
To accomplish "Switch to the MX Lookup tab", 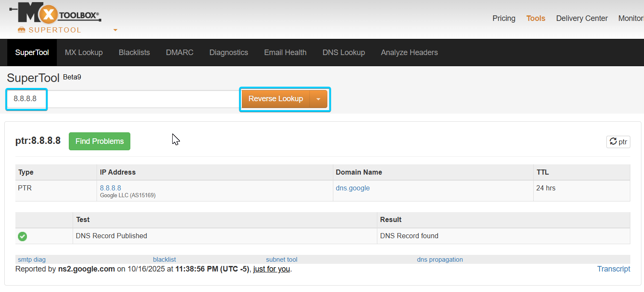I will point(84,53).
